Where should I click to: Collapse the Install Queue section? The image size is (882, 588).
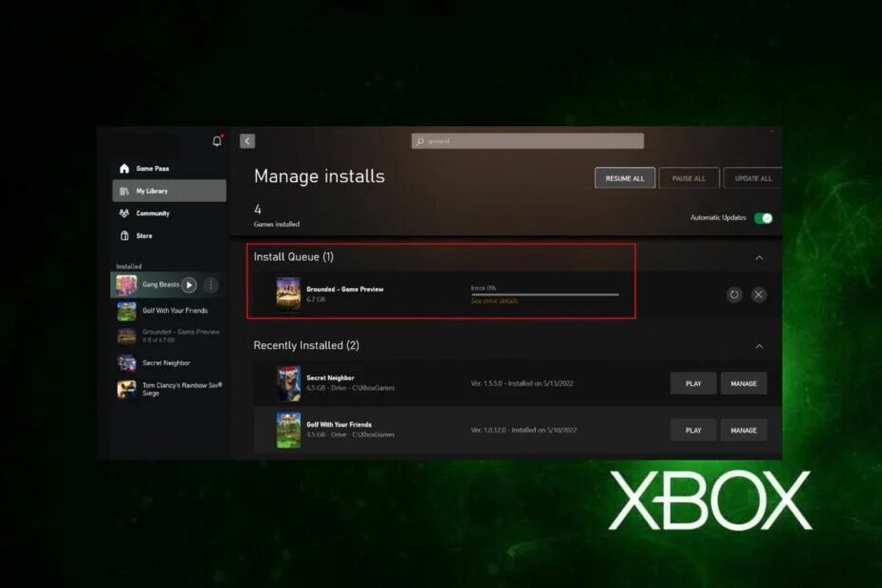click(758, 257)
